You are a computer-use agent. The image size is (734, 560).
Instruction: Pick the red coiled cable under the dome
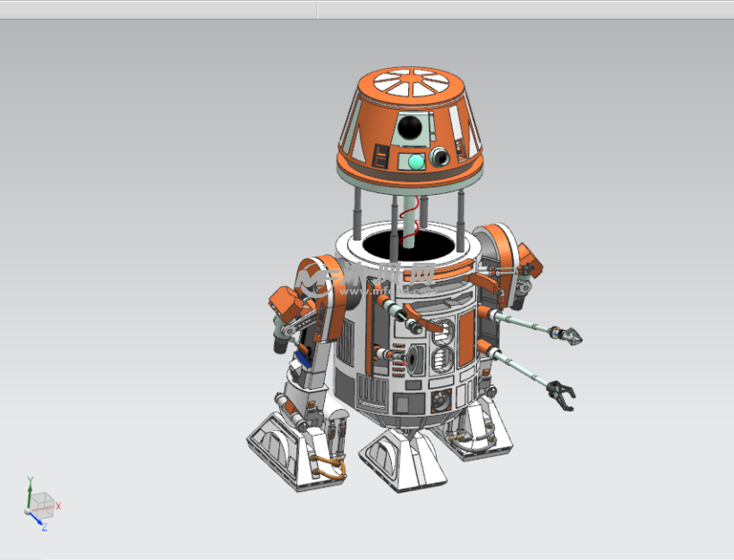(409, 221)
